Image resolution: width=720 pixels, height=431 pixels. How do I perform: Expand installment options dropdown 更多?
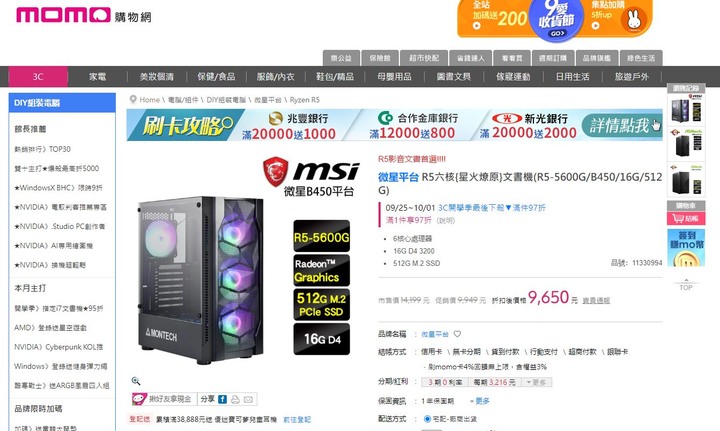click(x=536, y=382)
